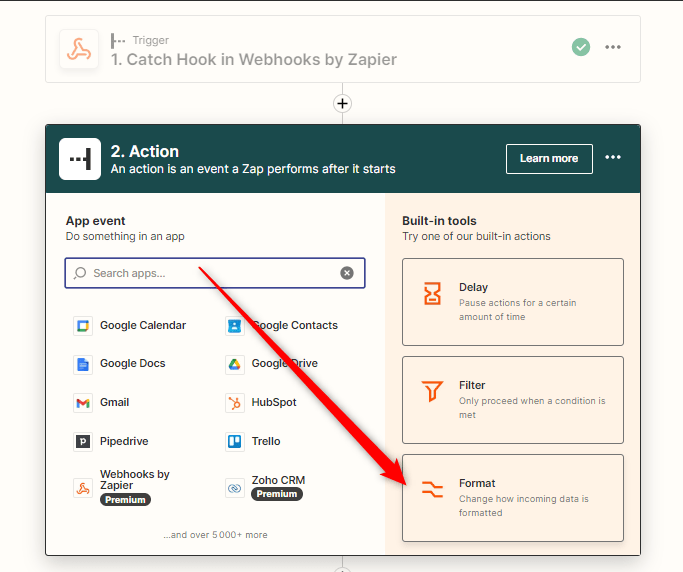Viewport: 683px width, 572px height.
Task: Click the Delay hourglass icon
Action: (x=432, y=293)
